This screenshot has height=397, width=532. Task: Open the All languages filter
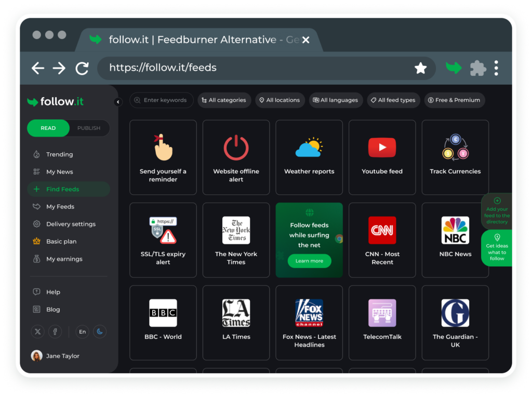(x=336, y=100)
